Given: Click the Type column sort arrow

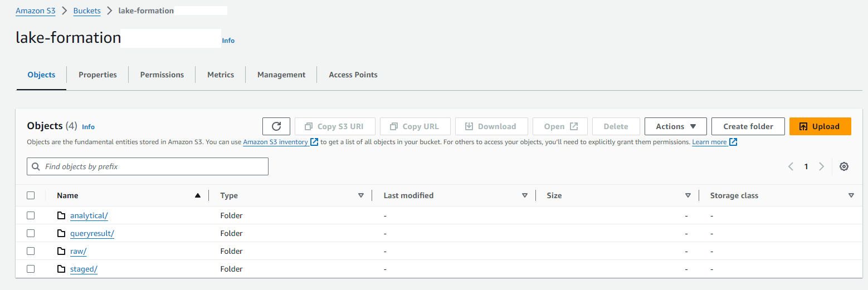Looking at the screenshot, I should point(361,195).
